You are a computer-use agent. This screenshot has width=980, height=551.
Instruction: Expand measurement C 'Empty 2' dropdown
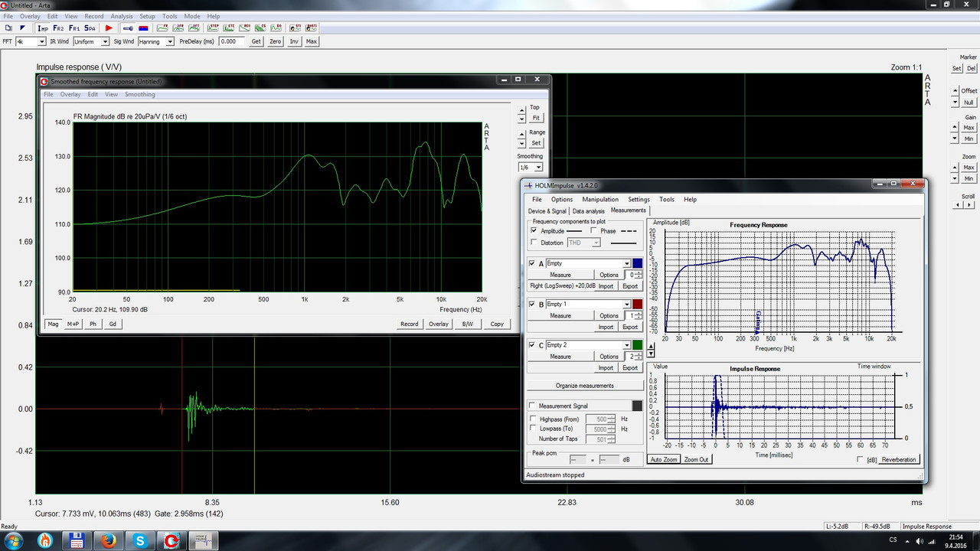click(x=627, y=345)
